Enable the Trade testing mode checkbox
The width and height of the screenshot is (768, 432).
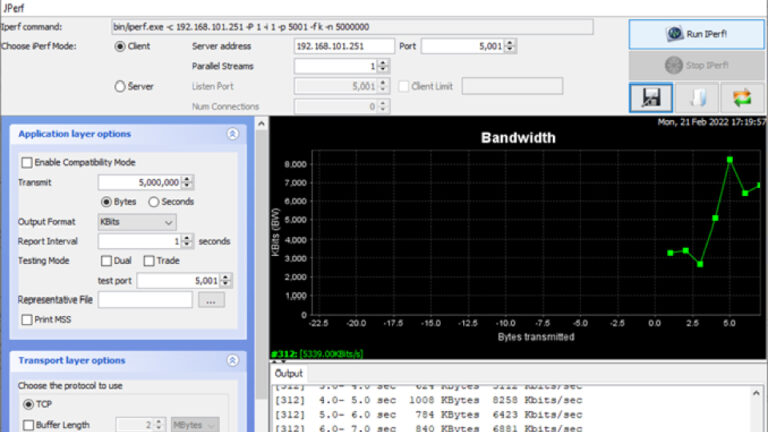[x=149, y=261]
